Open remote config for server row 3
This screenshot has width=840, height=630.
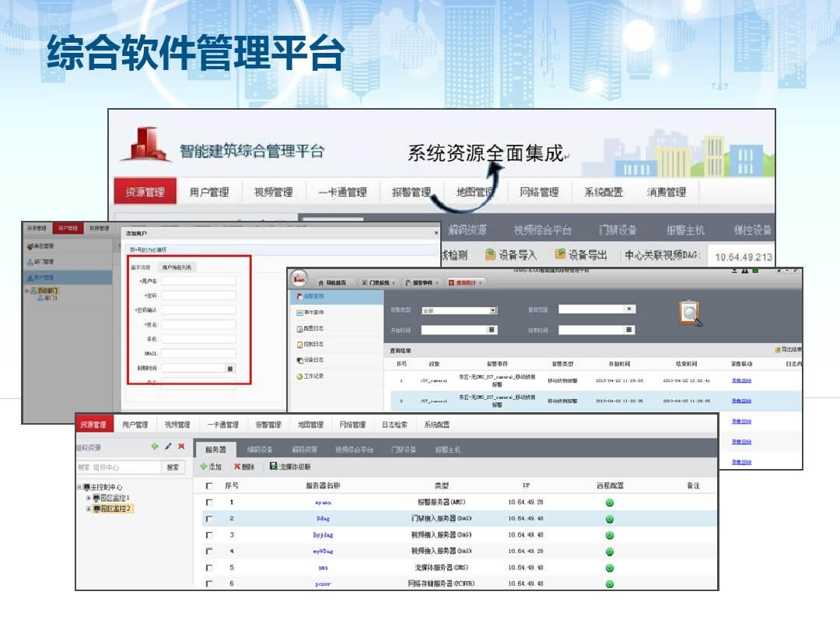coord(610,535)
